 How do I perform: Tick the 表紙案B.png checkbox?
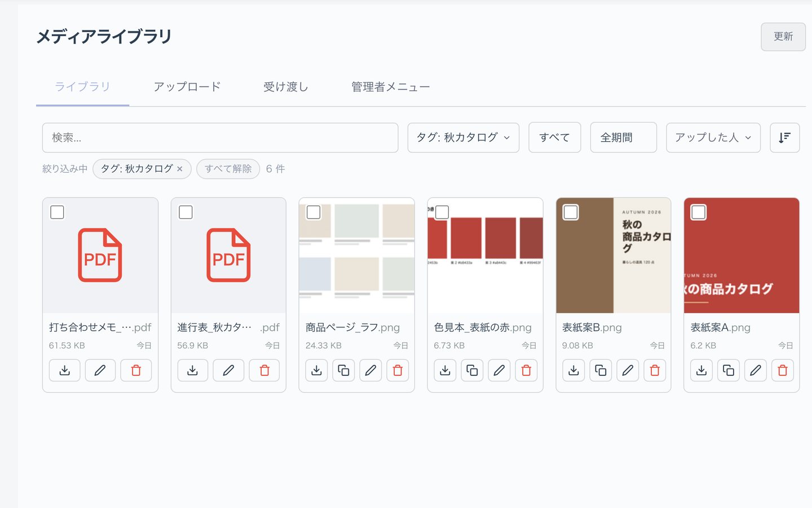571,212
